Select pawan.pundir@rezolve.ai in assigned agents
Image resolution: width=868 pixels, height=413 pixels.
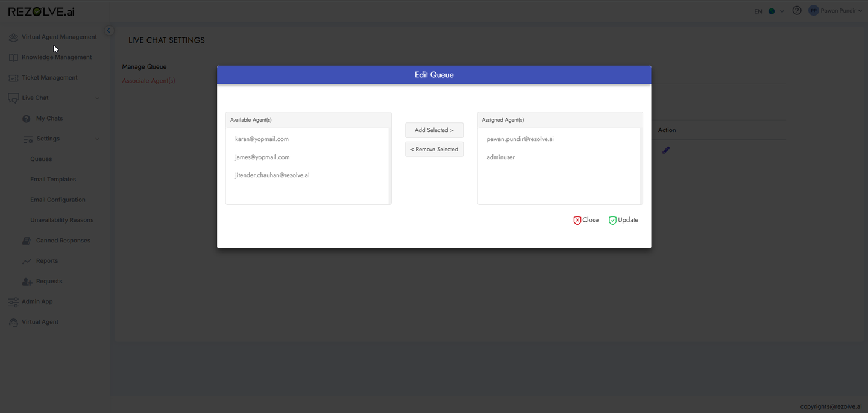pyautogui.click(x=520, y=139)
